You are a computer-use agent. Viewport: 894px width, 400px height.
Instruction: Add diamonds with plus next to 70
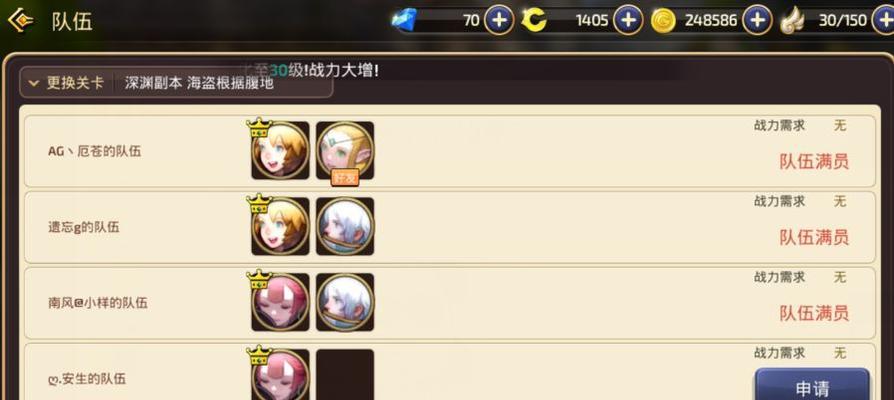tap(499, 21)
